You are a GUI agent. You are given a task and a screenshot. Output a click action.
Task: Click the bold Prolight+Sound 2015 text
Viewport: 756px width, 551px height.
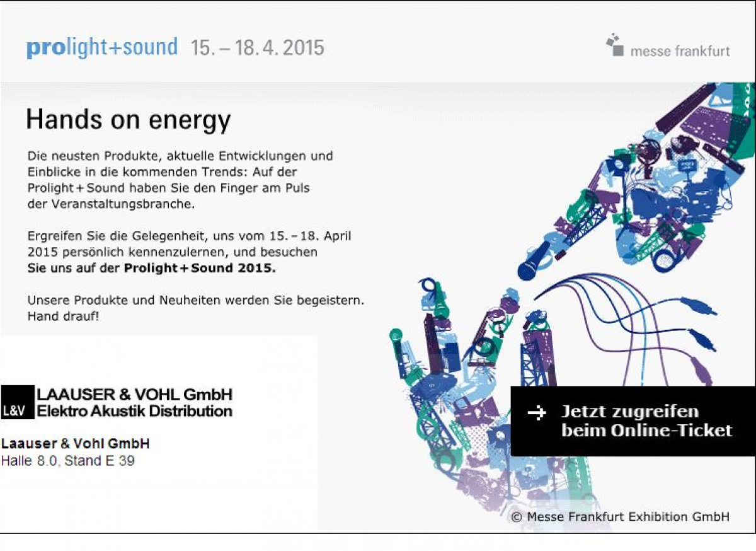click(200, 267)
